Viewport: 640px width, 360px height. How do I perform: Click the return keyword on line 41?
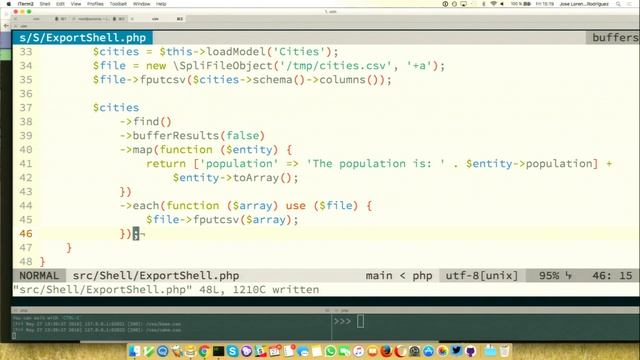point(166,164)
